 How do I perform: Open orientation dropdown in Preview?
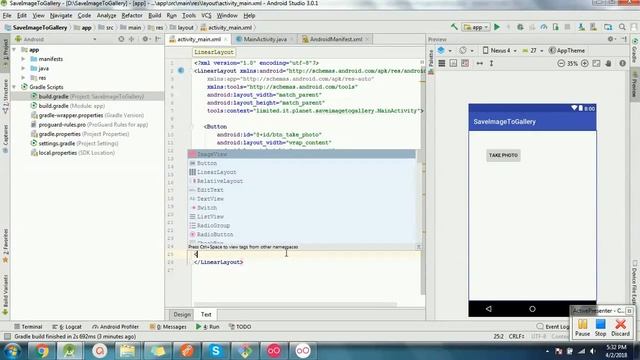coord(466,51)
